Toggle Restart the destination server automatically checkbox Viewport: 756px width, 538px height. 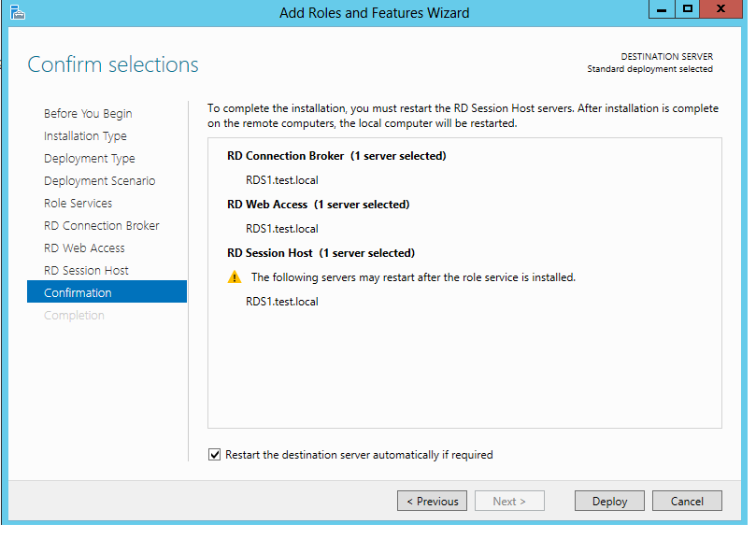215,455
